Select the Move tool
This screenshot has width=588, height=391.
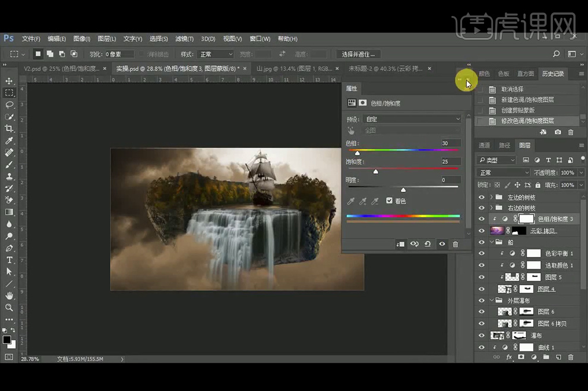(9, 81)
